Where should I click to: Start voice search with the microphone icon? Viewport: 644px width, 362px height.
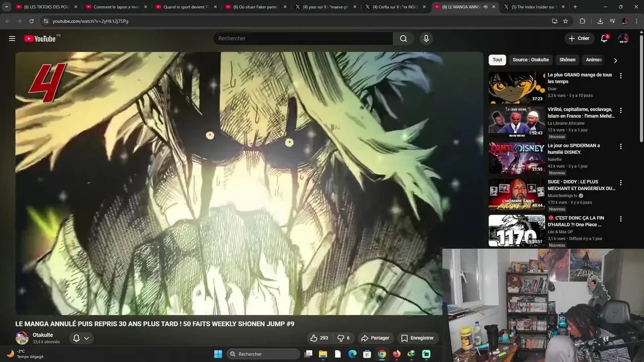[x=426, y=39]
